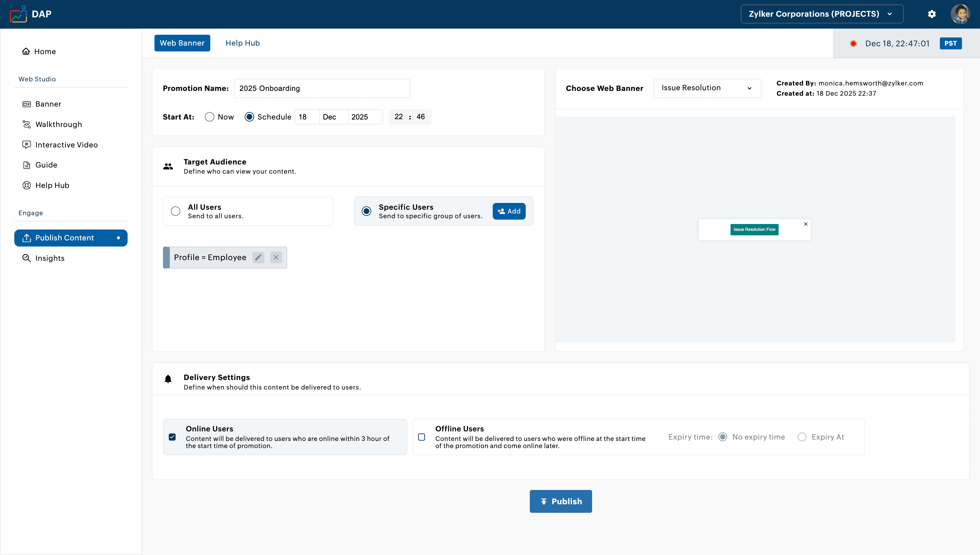Click the DAP logo icon

[18, 14]
